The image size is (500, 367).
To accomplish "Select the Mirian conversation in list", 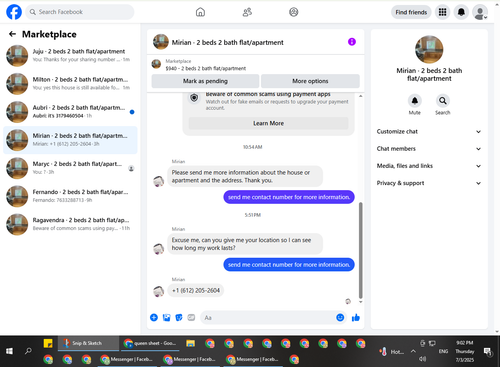I will (x=70, y=140).
